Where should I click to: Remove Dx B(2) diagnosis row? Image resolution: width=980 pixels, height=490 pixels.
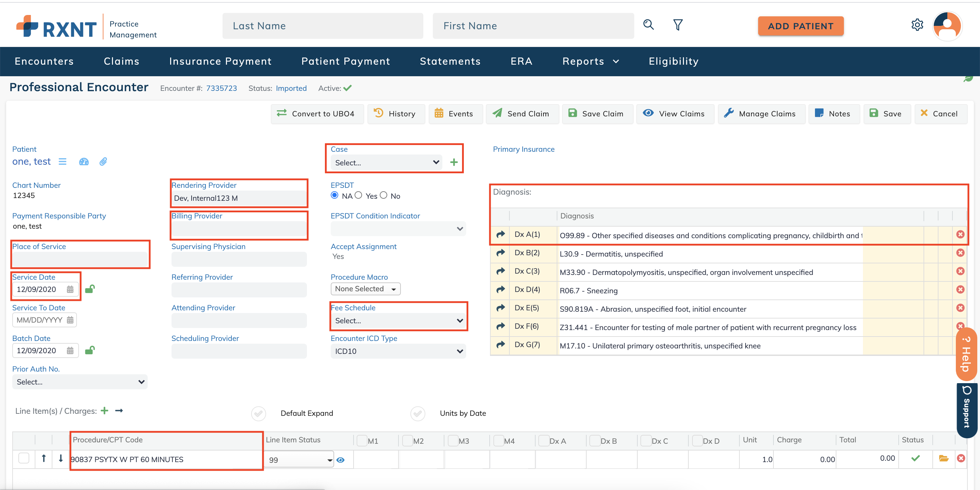[960, 253]
